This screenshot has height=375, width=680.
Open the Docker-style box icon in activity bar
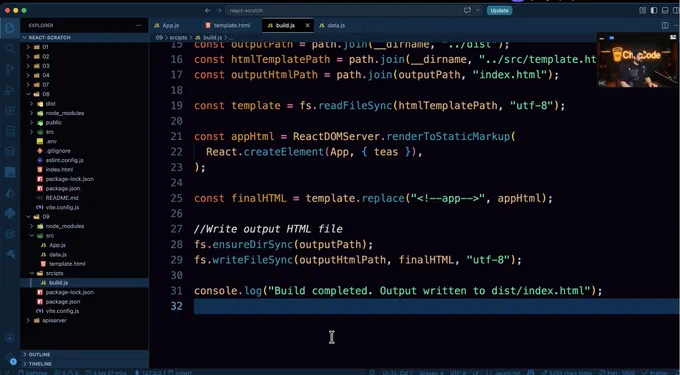tap(10, 234)
